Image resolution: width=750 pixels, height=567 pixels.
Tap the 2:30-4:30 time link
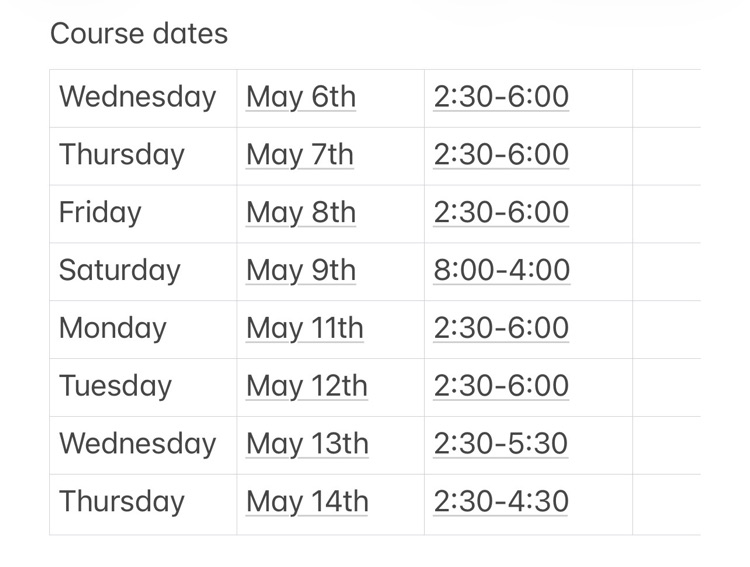click(x=500, y=501)
